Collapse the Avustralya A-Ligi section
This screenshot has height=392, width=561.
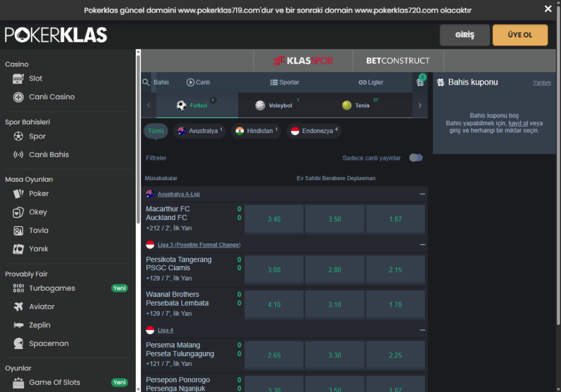point(422,194)
